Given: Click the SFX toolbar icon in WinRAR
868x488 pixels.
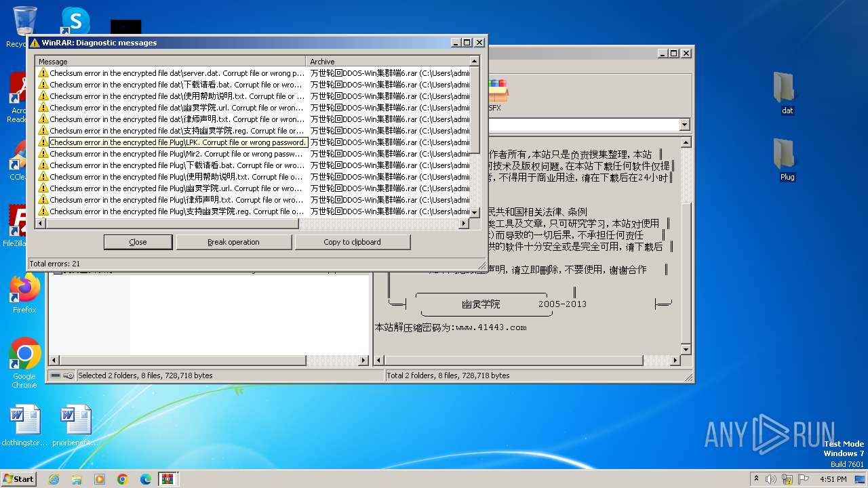Looking at the screenshot, I should click(x=497, y=95).
